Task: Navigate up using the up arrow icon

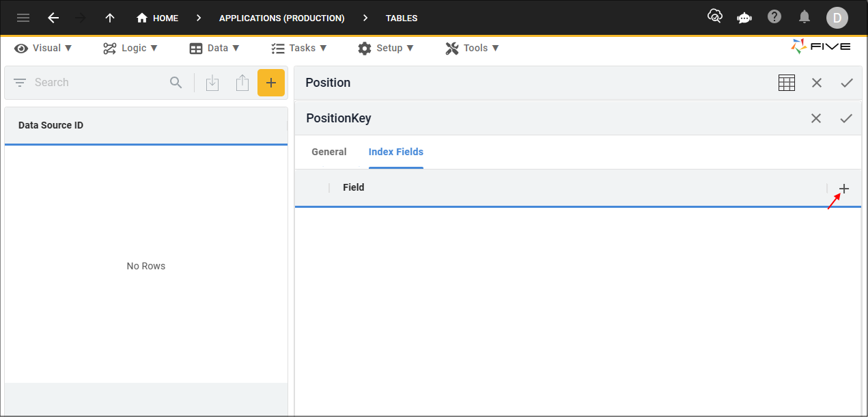Action: coord(109,18)
